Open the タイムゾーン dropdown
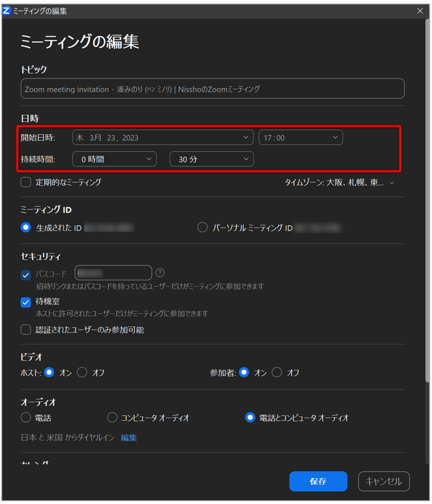 [x=339, y=183]
